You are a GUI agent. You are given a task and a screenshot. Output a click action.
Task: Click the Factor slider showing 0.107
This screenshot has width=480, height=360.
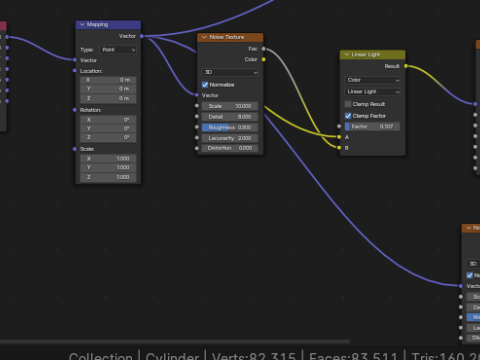point(372,126)
